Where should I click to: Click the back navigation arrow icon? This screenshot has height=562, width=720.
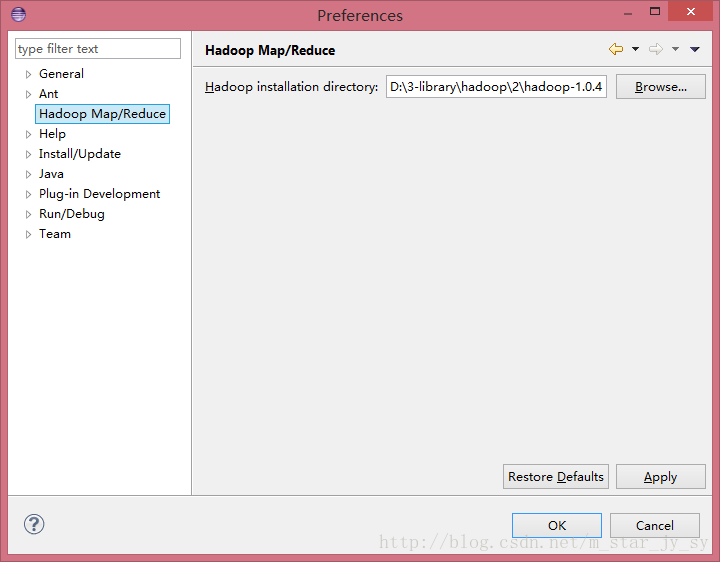coord(616,49)
